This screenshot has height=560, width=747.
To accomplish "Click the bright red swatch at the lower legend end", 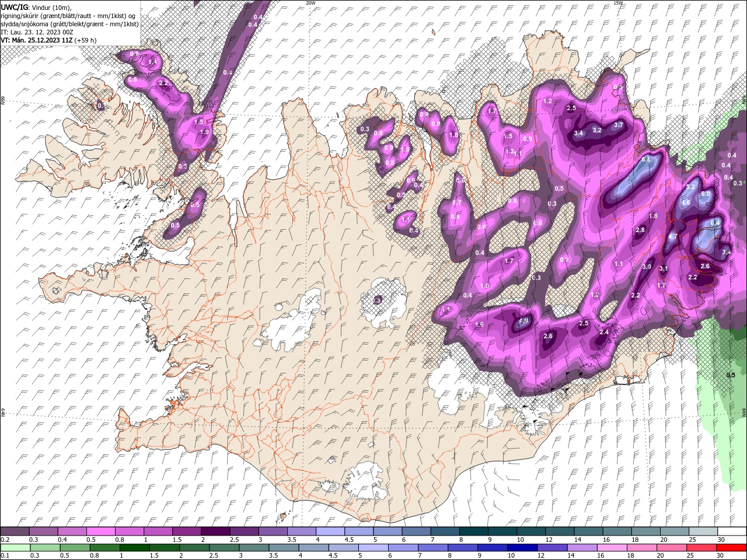I will 732,548.
